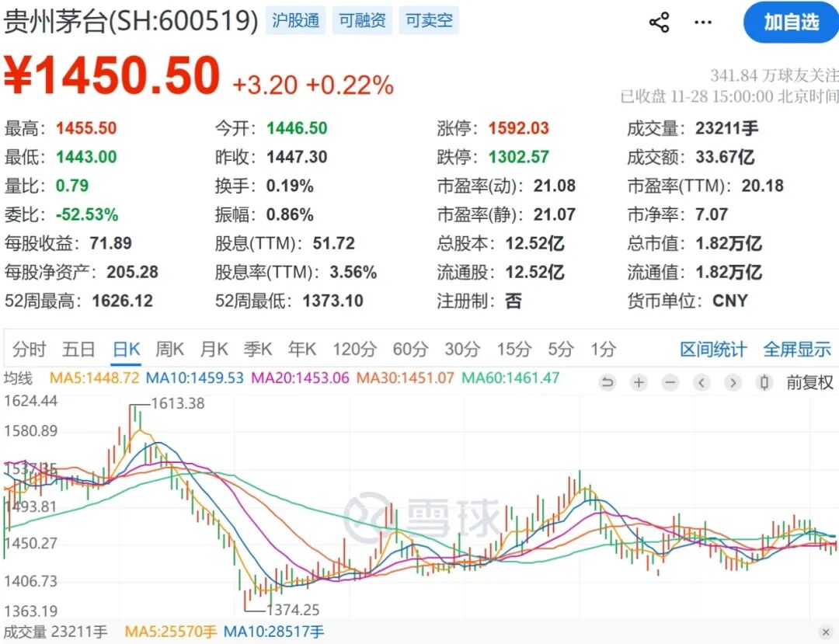Viewport: 839px width, 644px height.
Task: Switch to the 五日 chart tab
Action: pos(78,350)
